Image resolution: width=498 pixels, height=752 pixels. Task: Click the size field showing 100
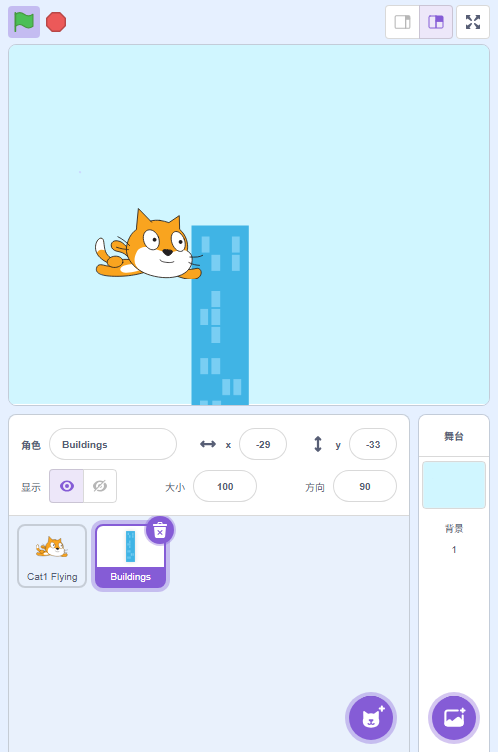coord(225,486)
